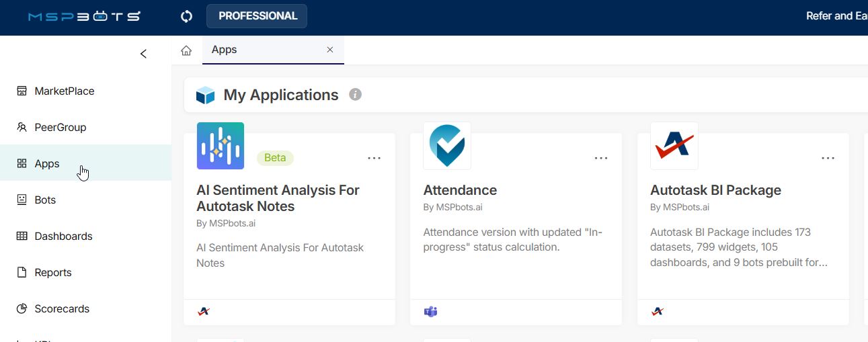Screen dimensions: 868x342
Task: Click the MSPbots logo
Action: 84,16
